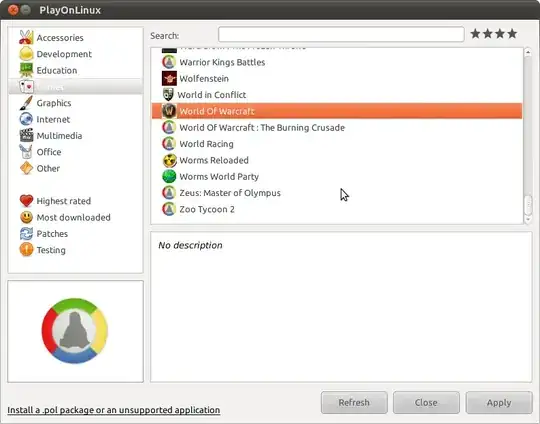Click the Wolfenstein game icon

(169, 79)
